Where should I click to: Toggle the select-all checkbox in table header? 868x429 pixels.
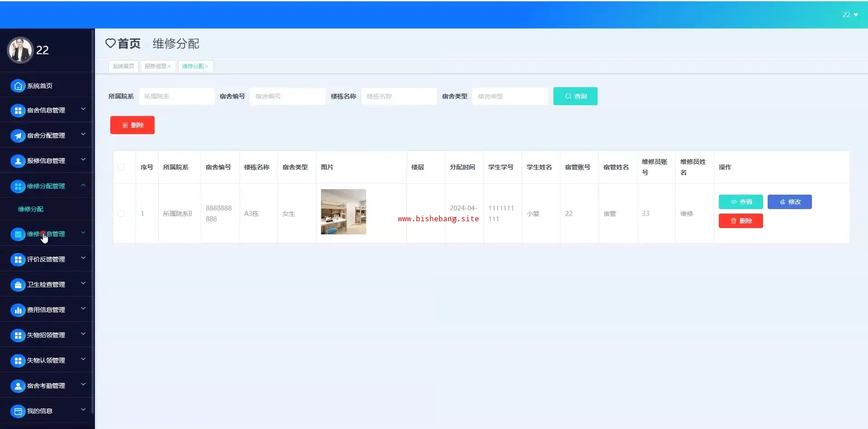pyautogui.click(x=121, y=167)
